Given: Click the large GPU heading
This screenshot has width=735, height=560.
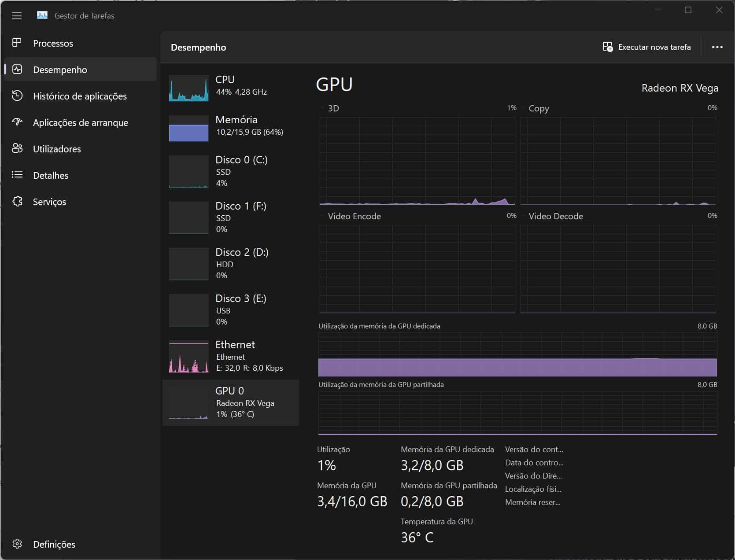Looking at the screenshot, I should click(334, 85).
